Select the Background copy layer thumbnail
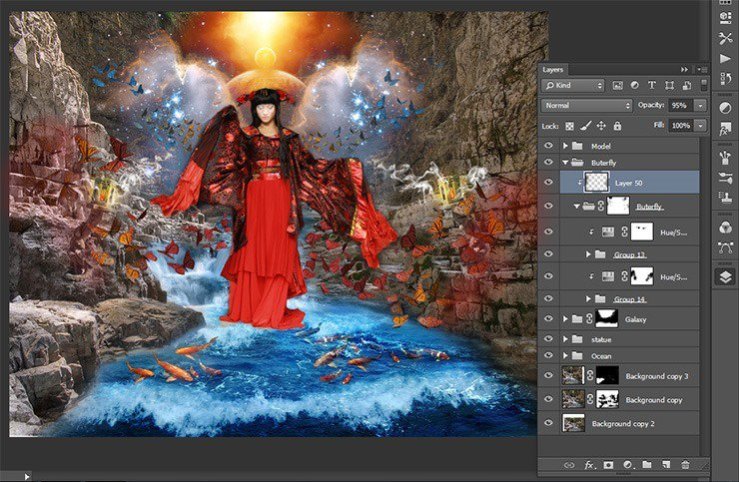This screenshot has width=739, height=482. [x=573, y=399]
